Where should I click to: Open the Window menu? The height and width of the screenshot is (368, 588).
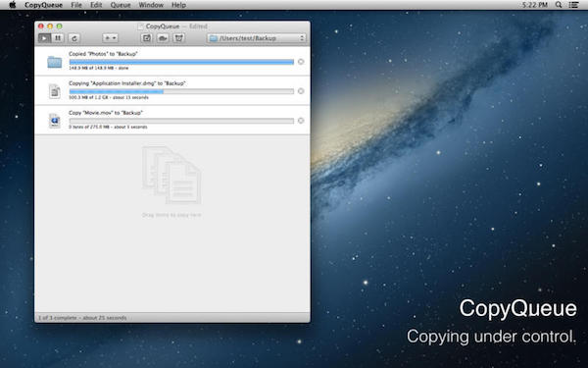point(151,5)
